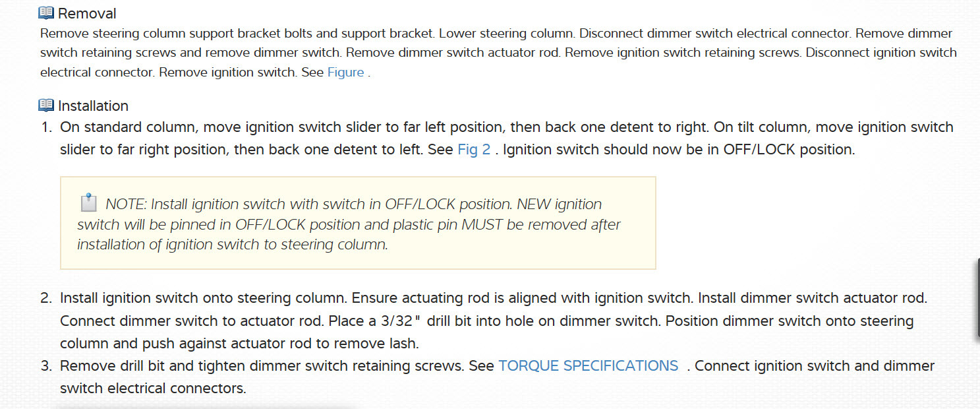980x409 pixels.
Task: Click the book icon beside Removal
Action: click(46, 13)
